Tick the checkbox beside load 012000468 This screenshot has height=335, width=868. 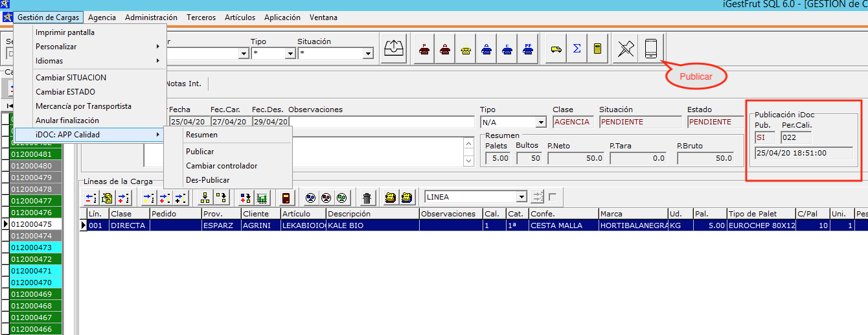point(5,306)
